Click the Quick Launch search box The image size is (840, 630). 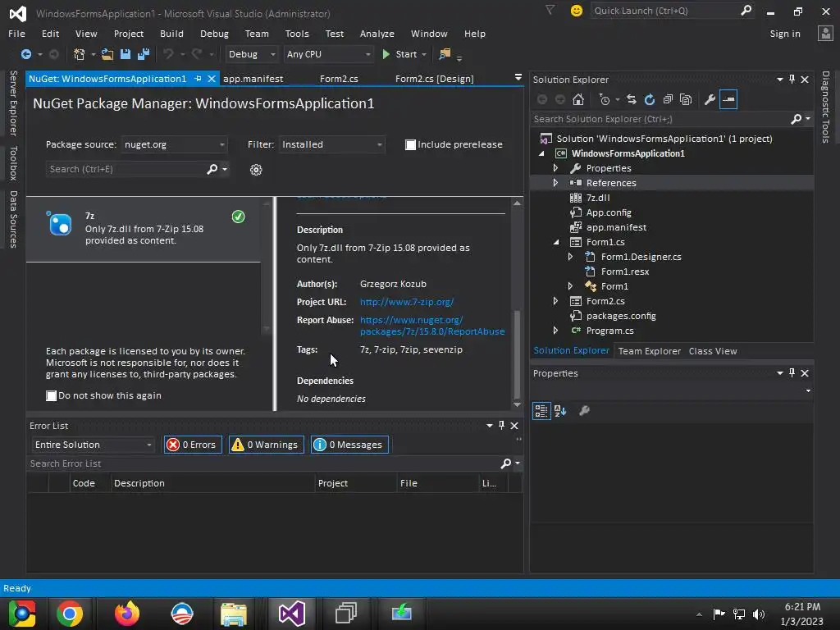click(672, 11)
